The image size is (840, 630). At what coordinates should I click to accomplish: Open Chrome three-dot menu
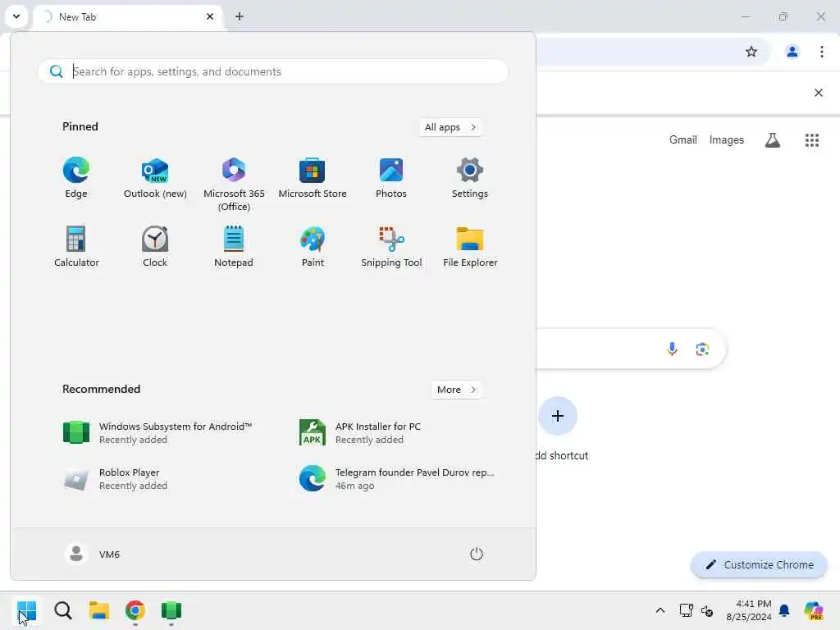(x=821, y=52)
